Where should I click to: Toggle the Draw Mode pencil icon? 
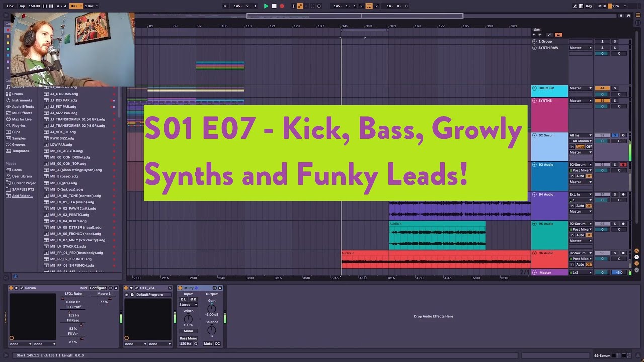tap(575, 6)
